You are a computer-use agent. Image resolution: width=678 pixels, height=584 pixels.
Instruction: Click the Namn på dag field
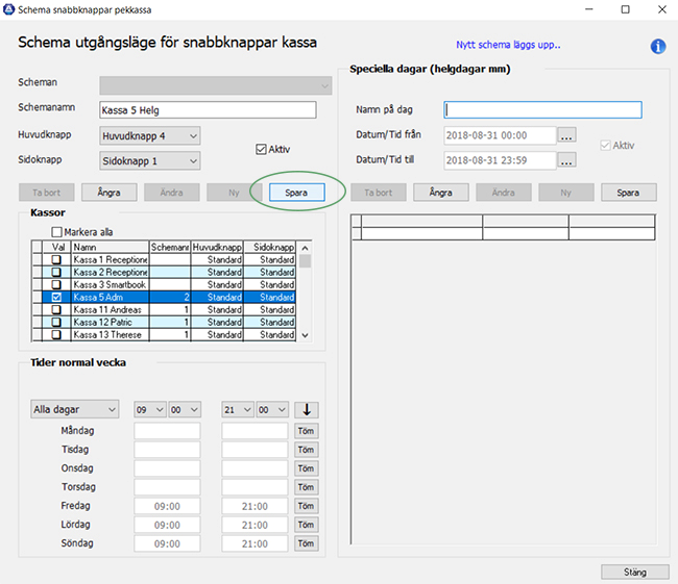(543, 110)
